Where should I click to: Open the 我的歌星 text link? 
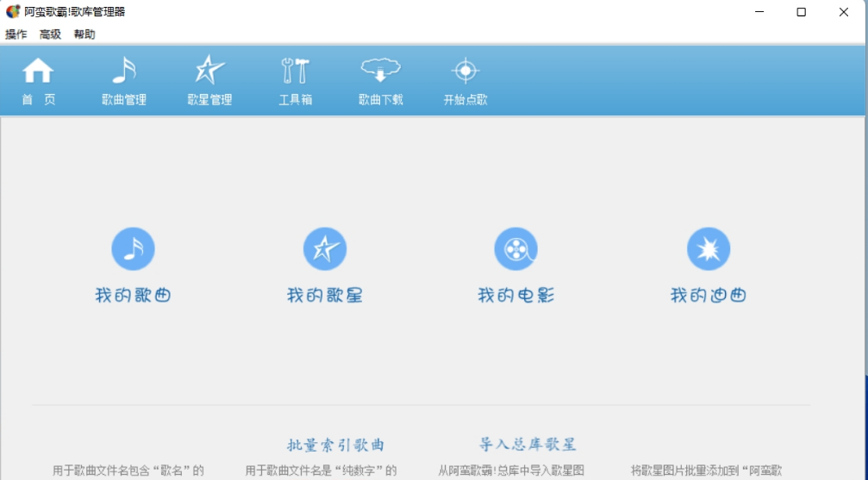[x=325, y=295]
